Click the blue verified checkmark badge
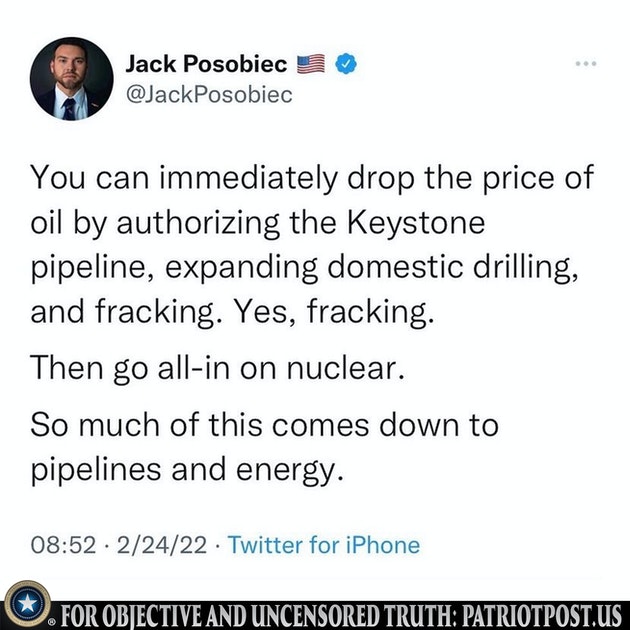The image size is (630, 630). pos(346,63)
